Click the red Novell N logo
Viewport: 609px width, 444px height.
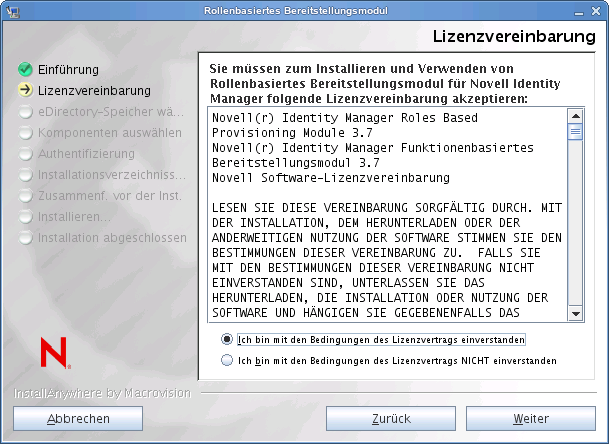tap(53, 354)
